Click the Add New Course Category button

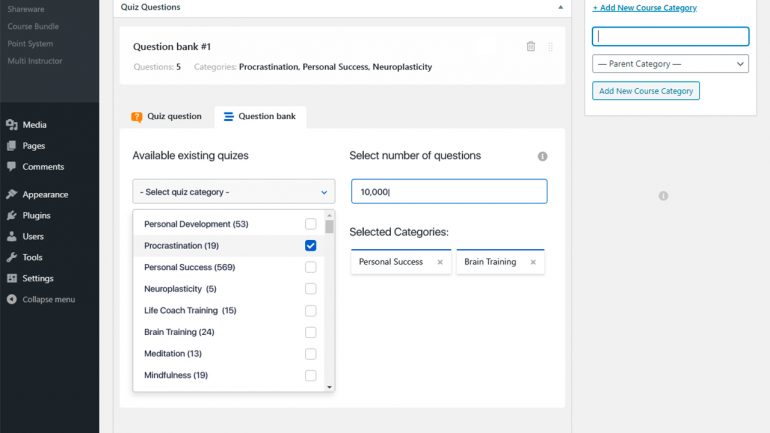click(x=646, y=91)
